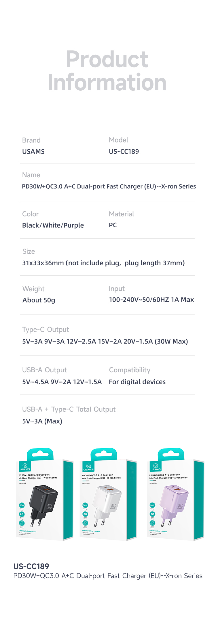The image size is (216, 644).
Task: Click the US-CC189 model value
Action: pyautogui.click(x=124, y=151)
